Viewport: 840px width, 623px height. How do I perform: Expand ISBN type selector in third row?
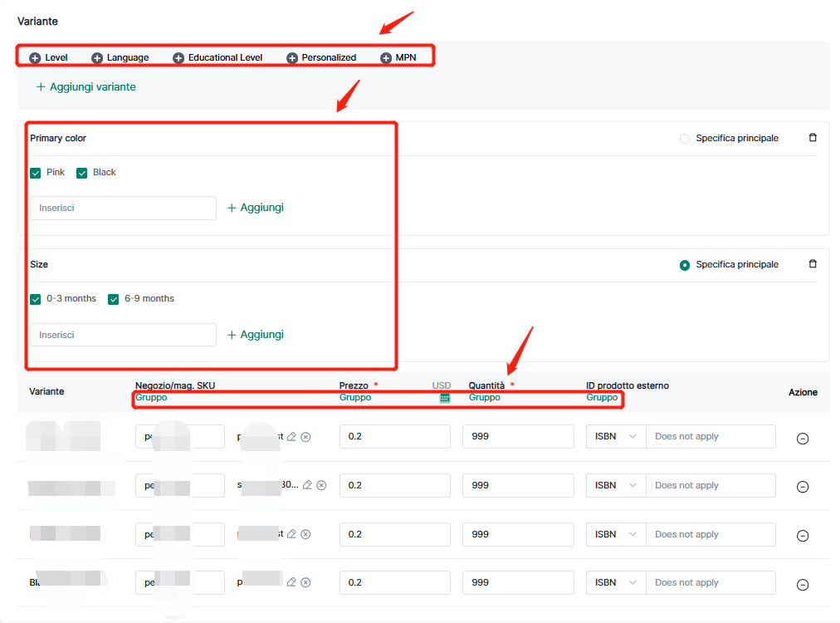pos(615,534)
